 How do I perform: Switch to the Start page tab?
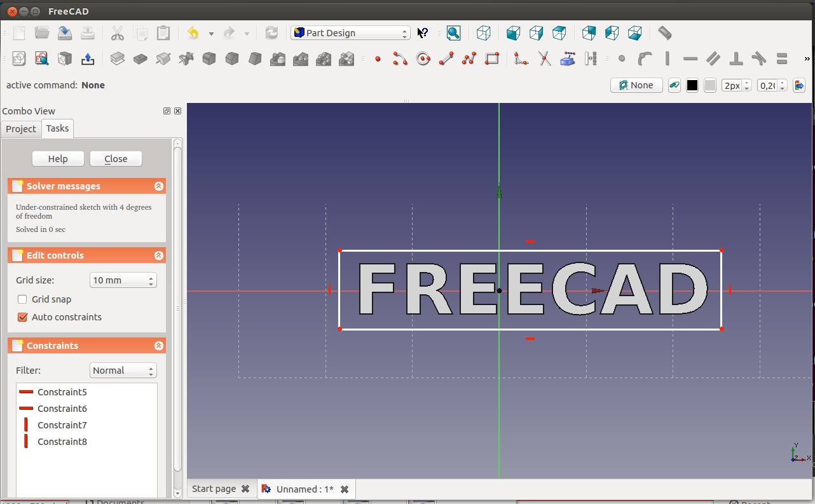[x=214, y=489]
